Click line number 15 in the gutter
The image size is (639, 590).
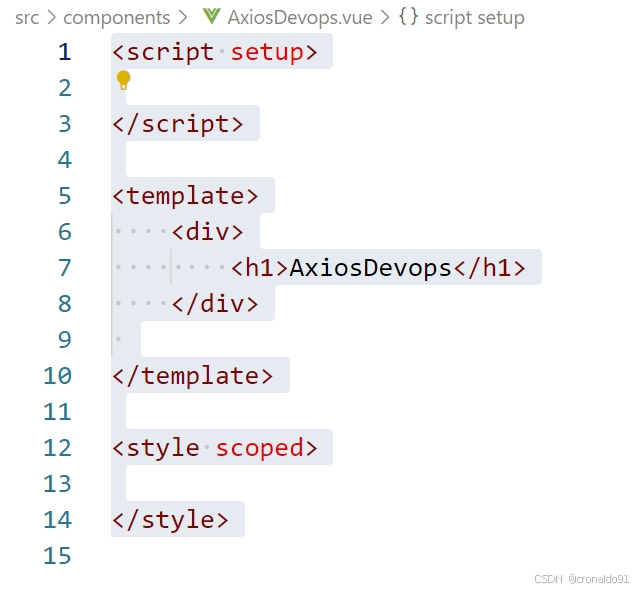57,555
